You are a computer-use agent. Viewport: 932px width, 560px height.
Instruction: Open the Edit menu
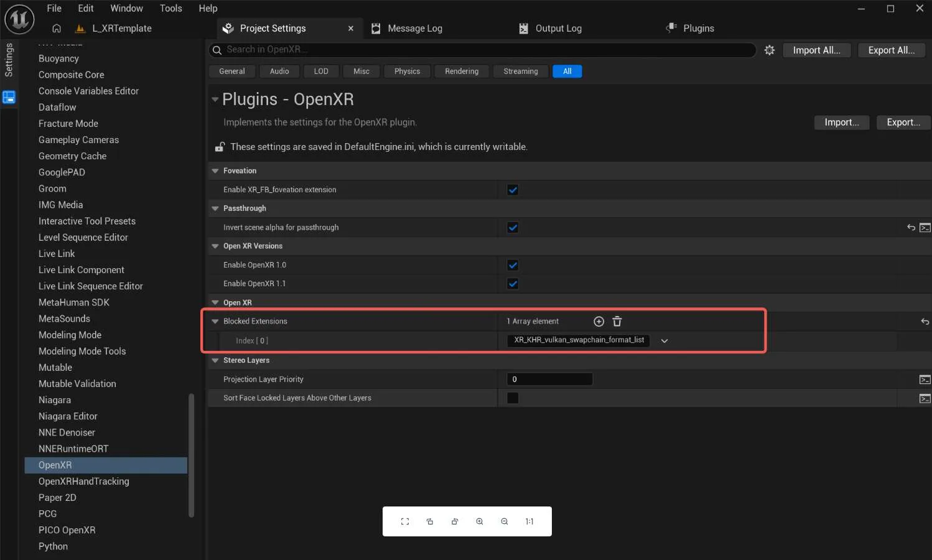point(86,8)
